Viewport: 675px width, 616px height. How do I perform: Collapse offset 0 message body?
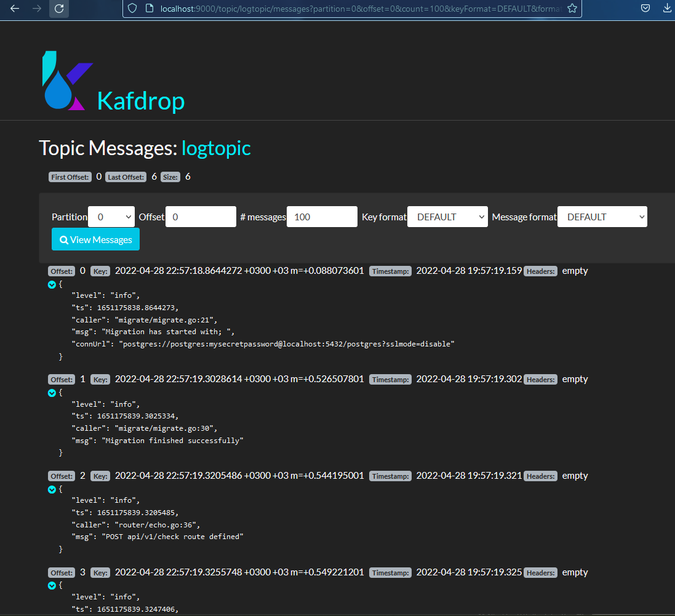pyautogui.click(x=52, y=285)
